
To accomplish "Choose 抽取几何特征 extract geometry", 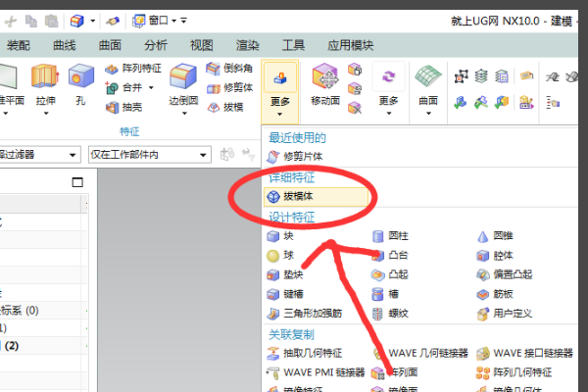I will (x=305, y=353).
